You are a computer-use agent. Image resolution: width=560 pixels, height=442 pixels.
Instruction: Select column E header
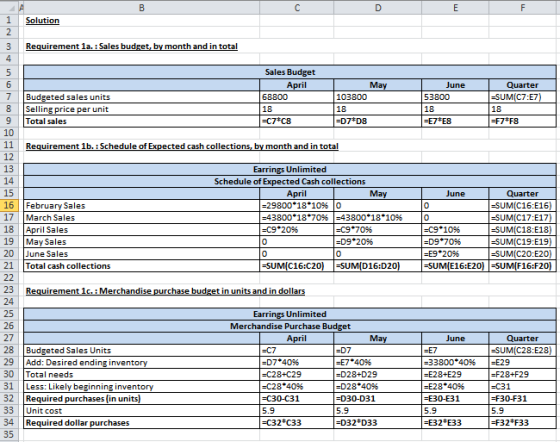455,7
